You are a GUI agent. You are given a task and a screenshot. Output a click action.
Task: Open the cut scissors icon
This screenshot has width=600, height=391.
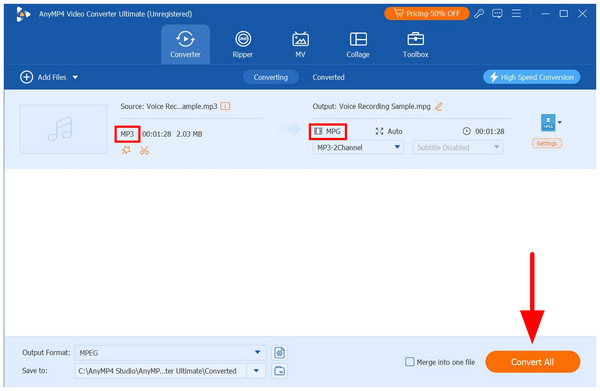click(144, 150)
